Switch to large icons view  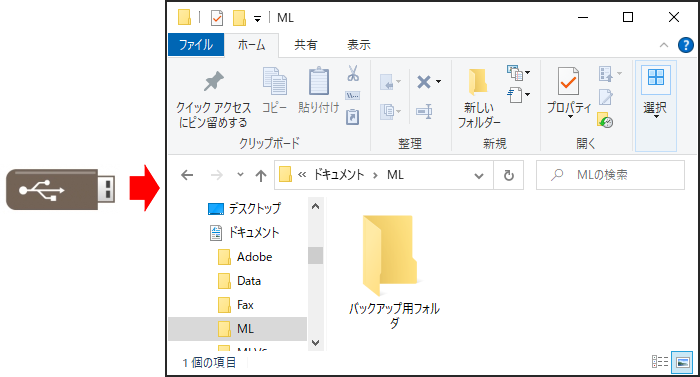(682, 362)
